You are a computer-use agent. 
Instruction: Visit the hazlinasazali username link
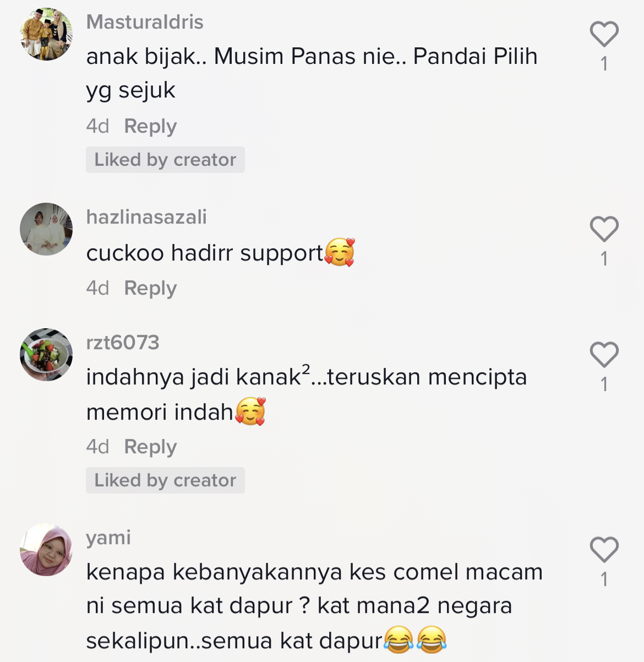(146, 217)
